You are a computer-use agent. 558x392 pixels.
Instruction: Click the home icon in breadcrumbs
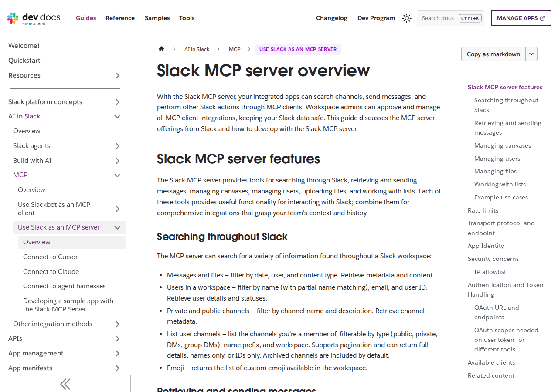tap(161, 49)
